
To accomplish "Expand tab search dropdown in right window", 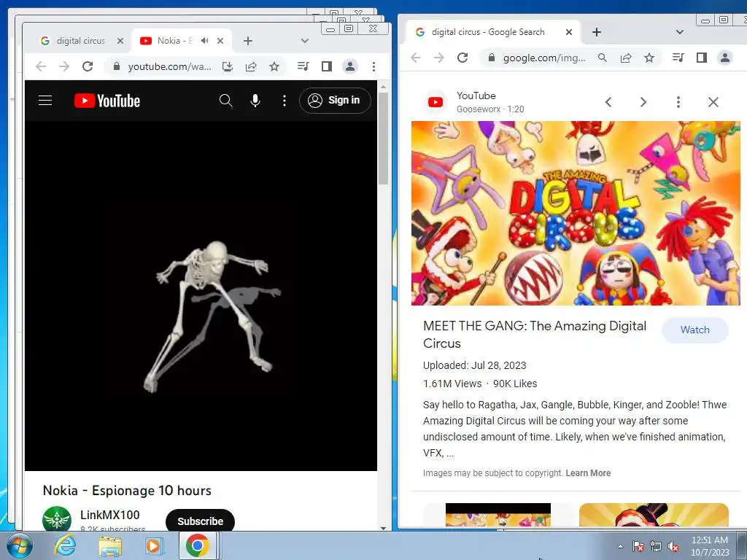I will coord(680,32).
